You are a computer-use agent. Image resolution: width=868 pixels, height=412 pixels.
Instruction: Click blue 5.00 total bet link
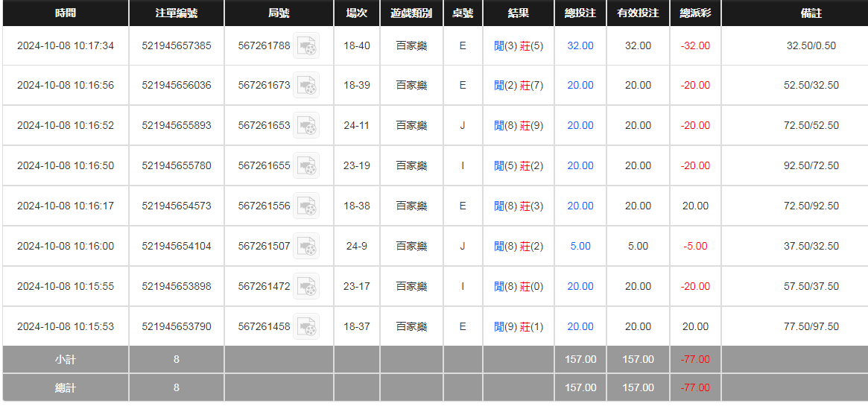(x=580, y=247)
